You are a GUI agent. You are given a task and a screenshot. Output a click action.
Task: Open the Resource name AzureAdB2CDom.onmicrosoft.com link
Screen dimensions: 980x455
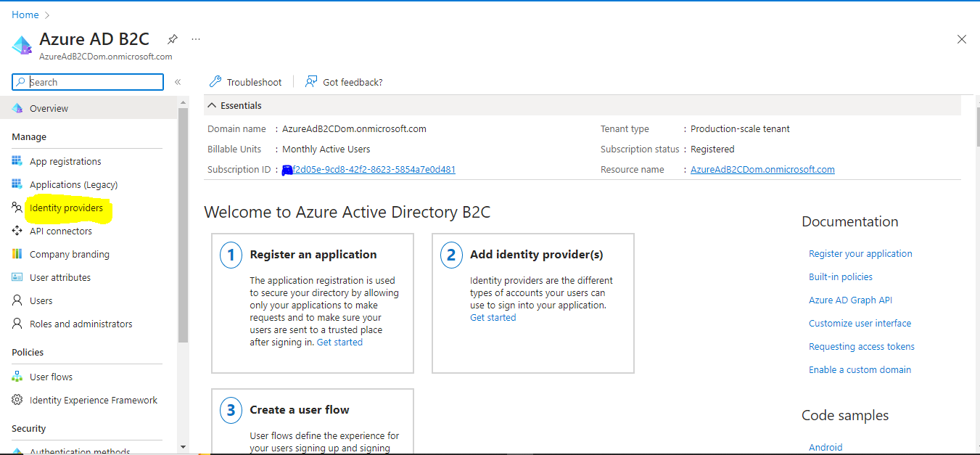[762, 169]
